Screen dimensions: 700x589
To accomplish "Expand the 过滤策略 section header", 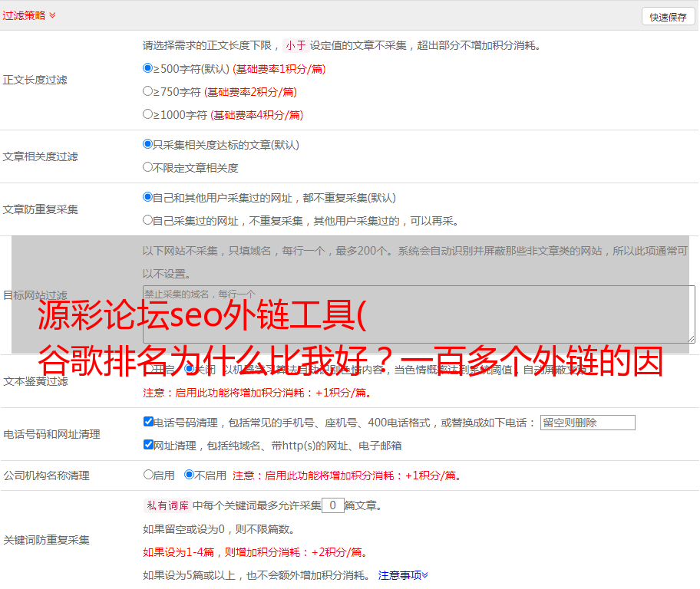I will tap(29, 15).
